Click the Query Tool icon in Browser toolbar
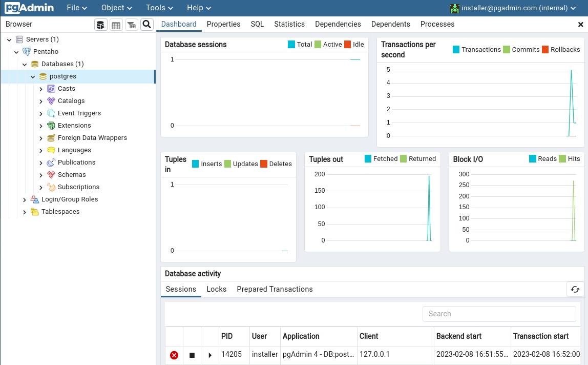This screenshot has width=588, height=365. [101, 25]
